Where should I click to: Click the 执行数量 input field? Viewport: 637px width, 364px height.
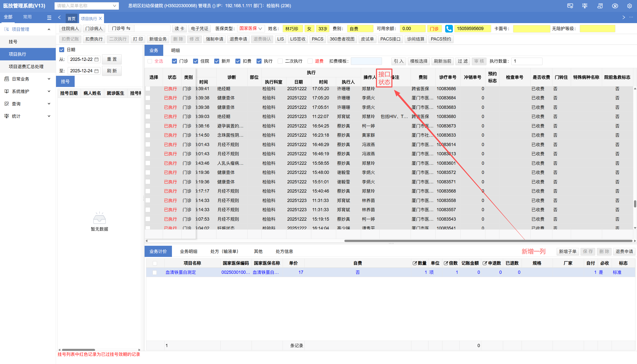pyautogui.click(x=526, y=61)
